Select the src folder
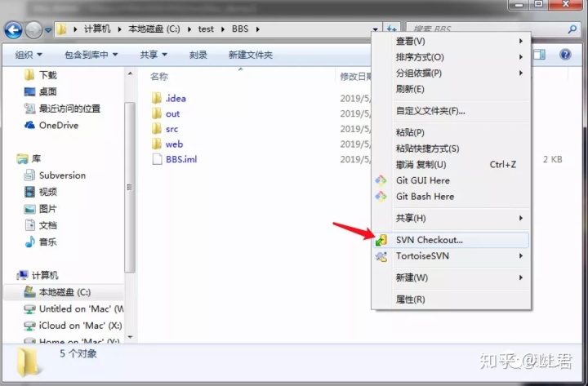The height and width of the screenshot is (386, 588). tap(165, 129)
